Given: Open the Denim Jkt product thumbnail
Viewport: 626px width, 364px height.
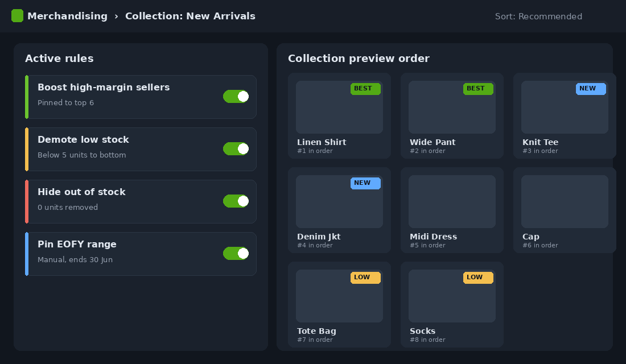Looking at the screenshot, I should click(x=339, y=201).
